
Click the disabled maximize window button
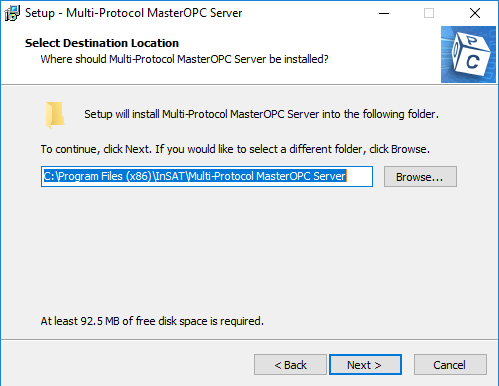coord(429,13)
